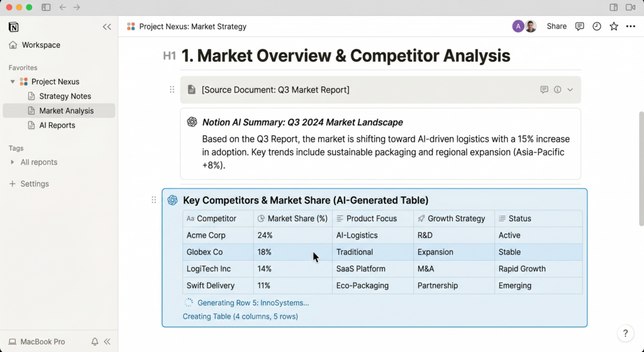Click the Notion logo icon in sidebar

coord(14,27)
